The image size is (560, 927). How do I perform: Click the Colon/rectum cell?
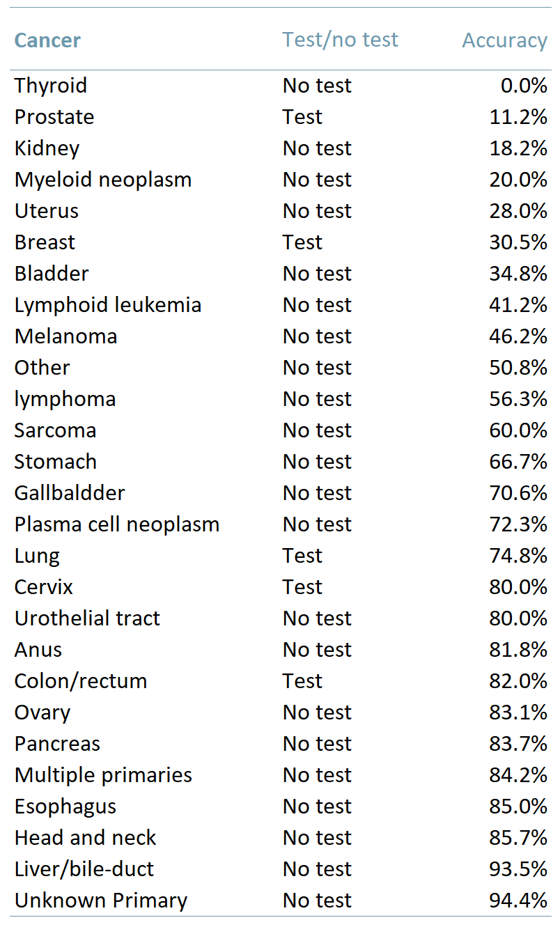pyautogui.click(x=81, y=681)
